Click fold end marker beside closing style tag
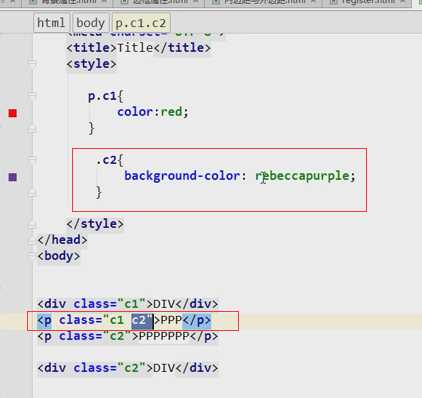Viewport: 422px width, 398px height. 32,224
